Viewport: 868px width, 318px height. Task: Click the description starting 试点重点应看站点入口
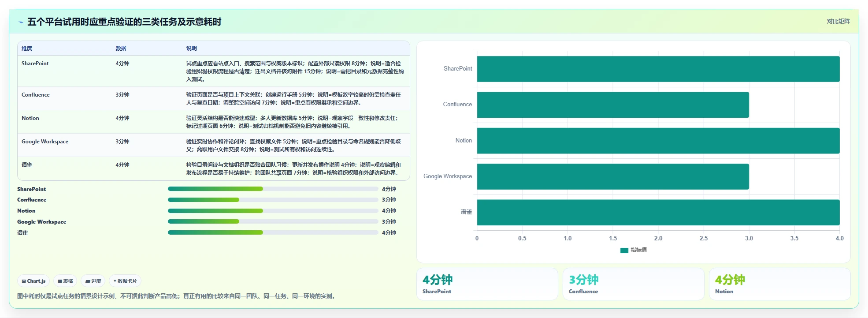click(295, 71)
